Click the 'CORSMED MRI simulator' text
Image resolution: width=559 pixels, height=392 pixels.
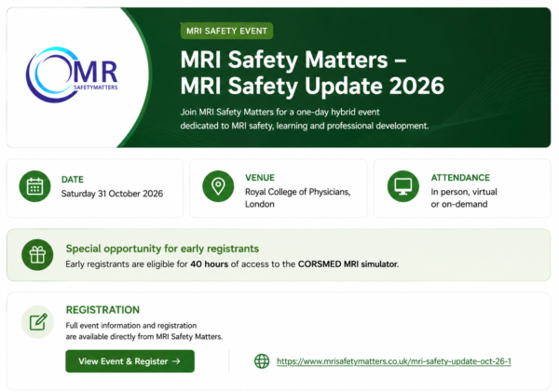(348, 264)
